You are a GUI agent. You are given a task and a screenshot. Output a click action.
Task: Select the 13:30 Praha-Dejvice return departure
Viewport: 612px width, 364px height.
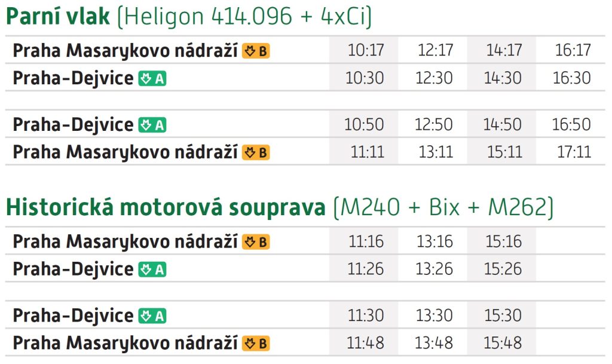coord(434,315)
